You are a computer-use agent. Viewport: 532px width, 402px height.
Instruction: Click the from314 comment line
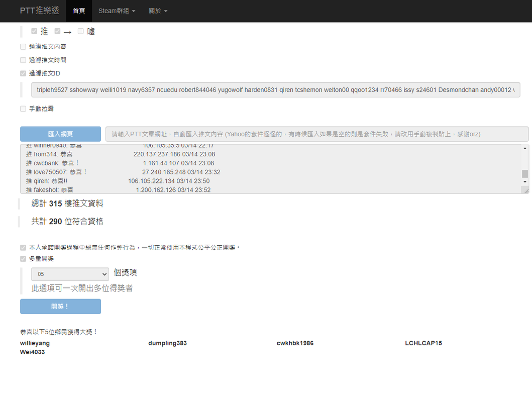click(121, 154)
